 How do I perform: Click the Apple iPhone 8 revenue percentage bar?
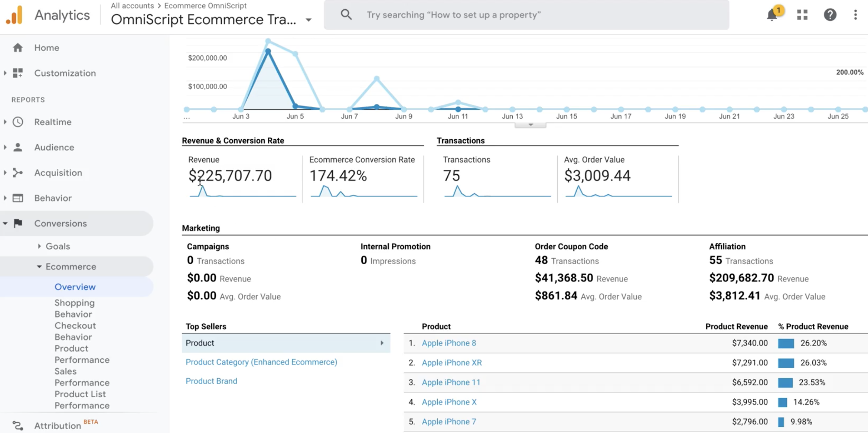point(786,343)
